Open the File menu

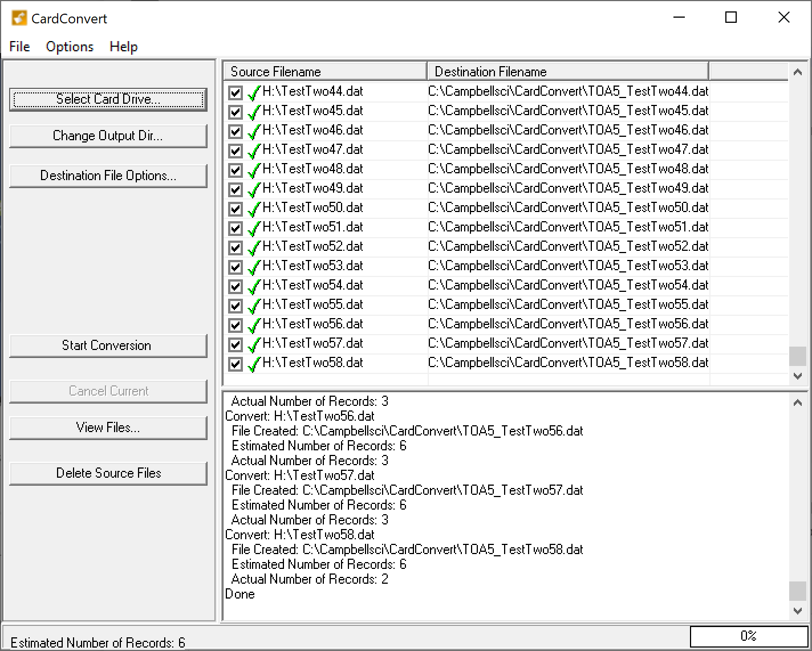pyautogui.click(x=20, y=47)
